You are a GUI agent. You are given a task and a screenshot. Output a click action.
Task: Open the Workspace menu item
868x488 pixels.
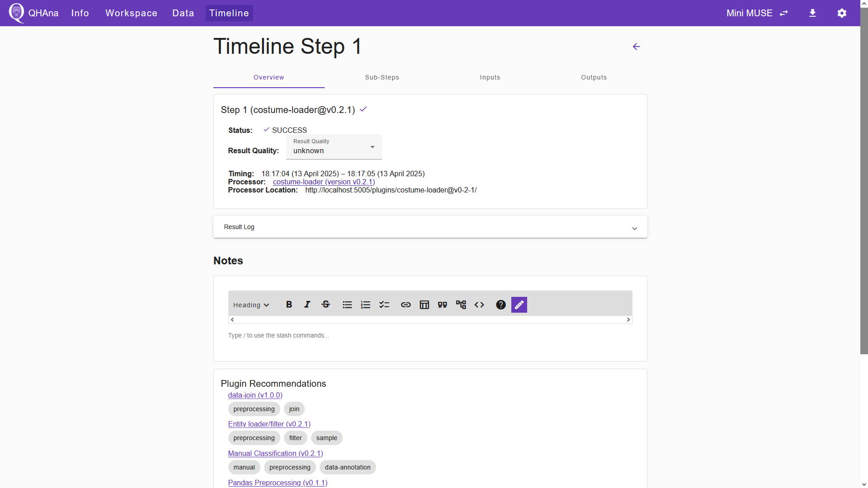click(x=132, y=13)
